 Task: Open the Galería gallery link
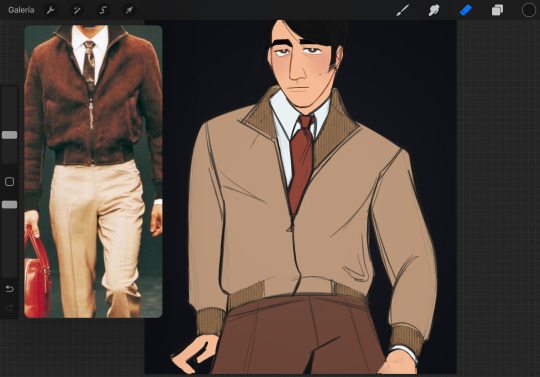coord(21,10)
